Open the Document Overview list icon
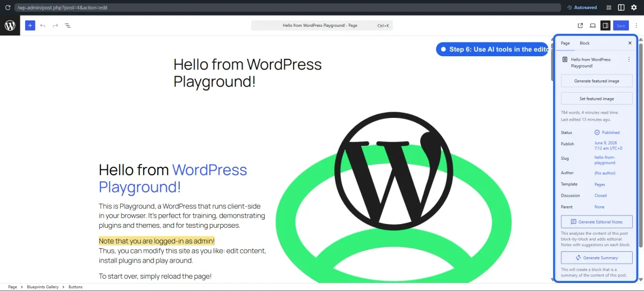 68,25
